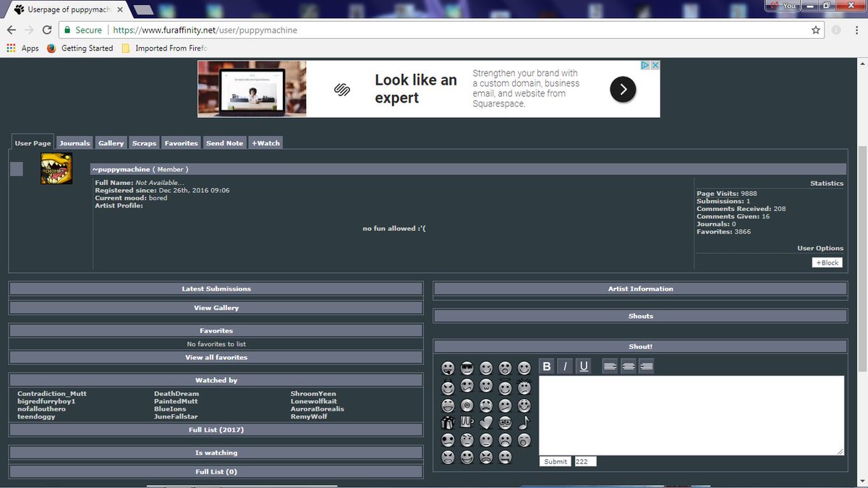Click the remaining characters counter field
Screen dimensions: 868x488
[x=585, y=461]
